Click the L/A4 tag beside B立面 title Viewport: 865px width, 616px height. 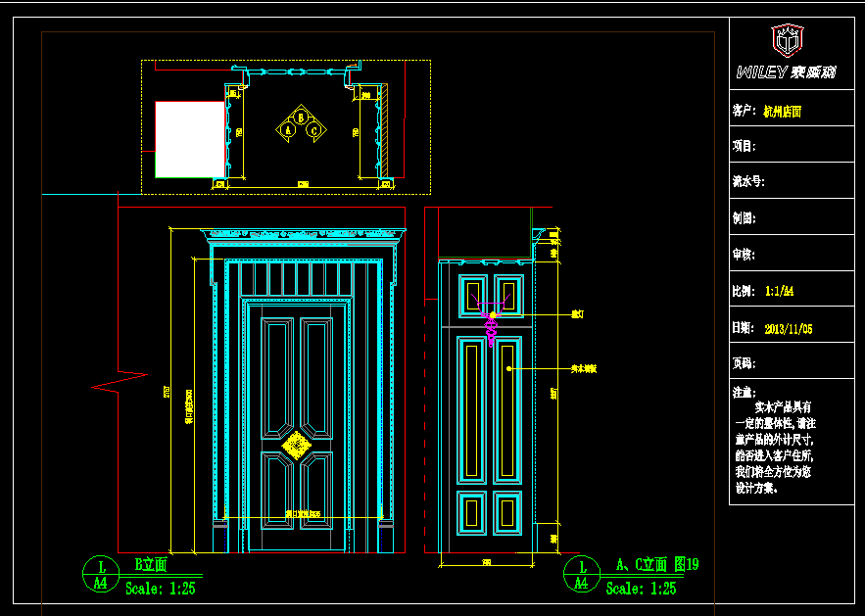pos(100,575)
